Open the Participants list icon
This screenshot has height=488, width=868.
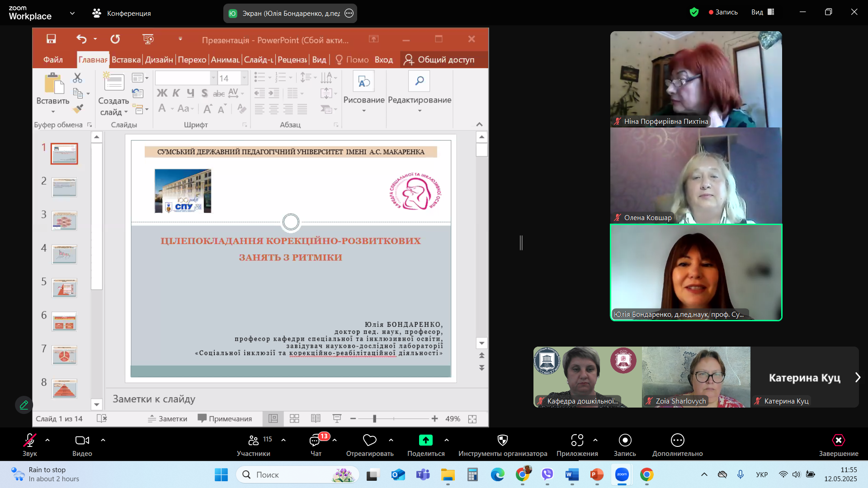pyautogui.click(x=254, y=440)
